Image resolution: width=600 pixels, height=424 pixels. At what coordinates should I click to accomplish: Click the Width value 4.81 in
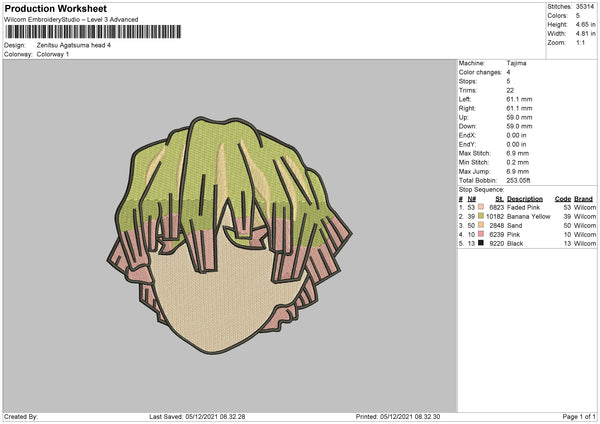(585, 34)
